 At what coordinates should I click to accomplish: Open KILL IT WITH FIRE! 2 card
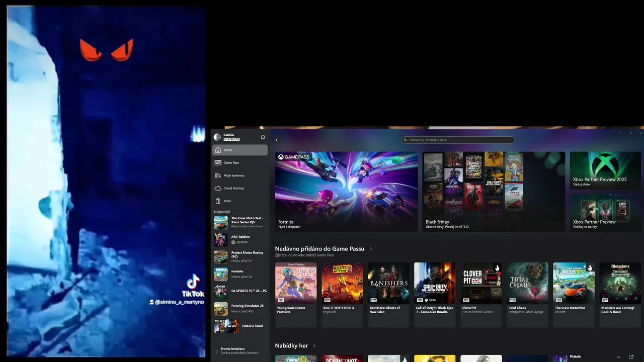click(342, 295)
